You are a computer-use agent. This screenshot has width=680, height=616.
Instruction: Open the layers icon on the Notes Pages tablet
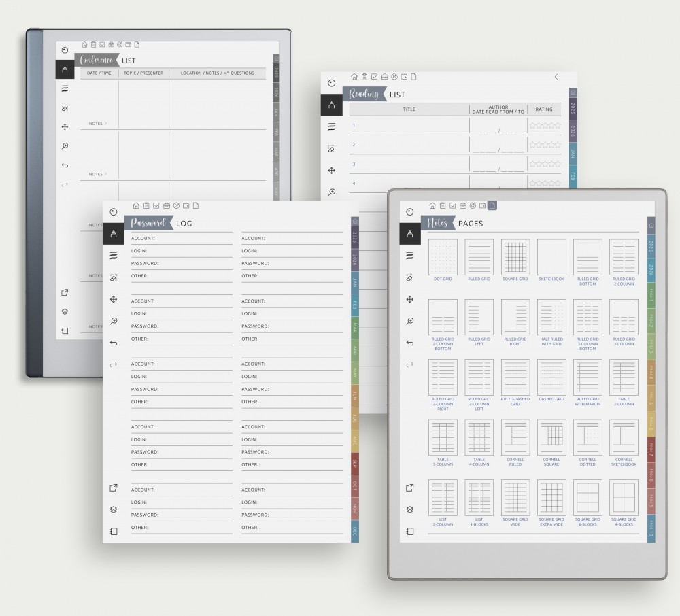(409, 509)
